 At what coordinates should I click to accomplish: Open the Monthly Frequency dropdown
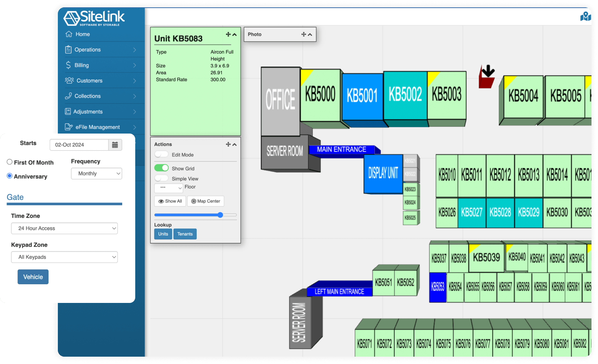tap(96, 173)
